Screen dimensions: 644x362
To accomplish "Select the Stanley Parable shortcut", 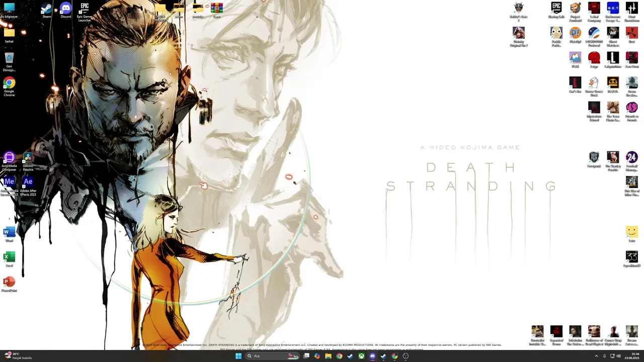I will [613, 161].
